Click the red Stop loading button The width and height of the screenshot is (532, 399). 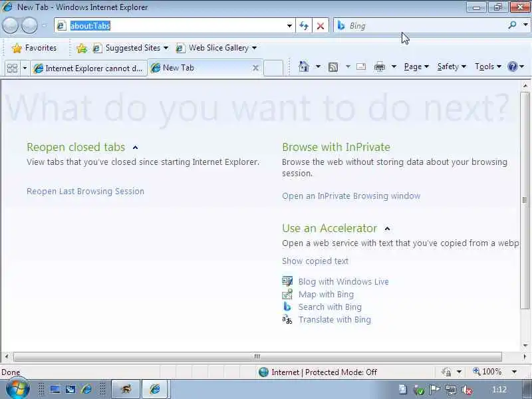(321, 26)
